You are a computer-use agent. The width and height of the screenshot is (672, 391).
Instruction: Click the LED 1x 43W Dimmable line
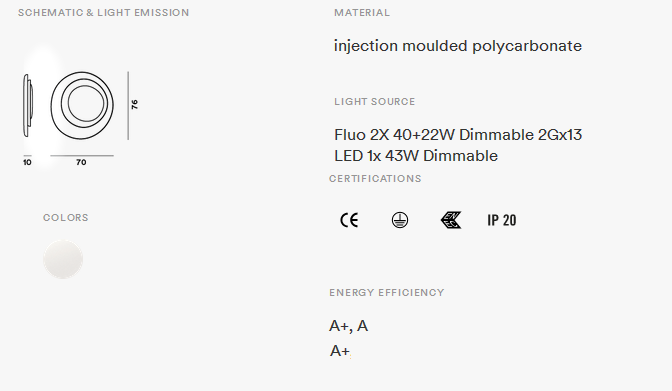[x=416, y=156]
